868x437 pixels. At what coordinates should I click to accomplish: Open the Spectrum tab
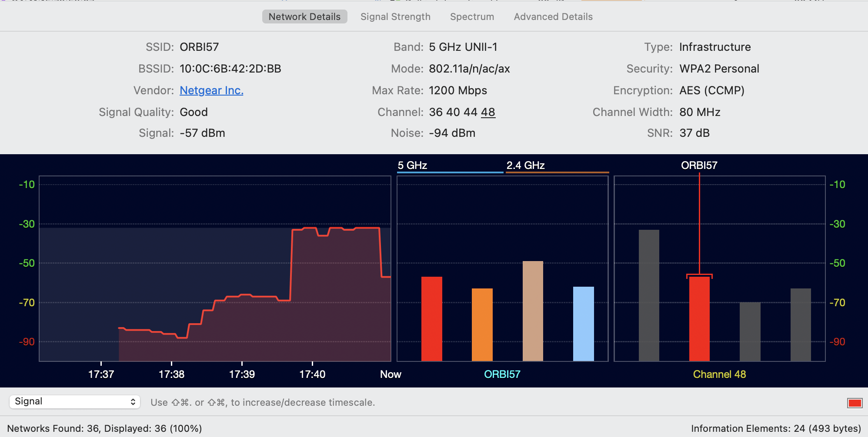click(x=472, y=17)
